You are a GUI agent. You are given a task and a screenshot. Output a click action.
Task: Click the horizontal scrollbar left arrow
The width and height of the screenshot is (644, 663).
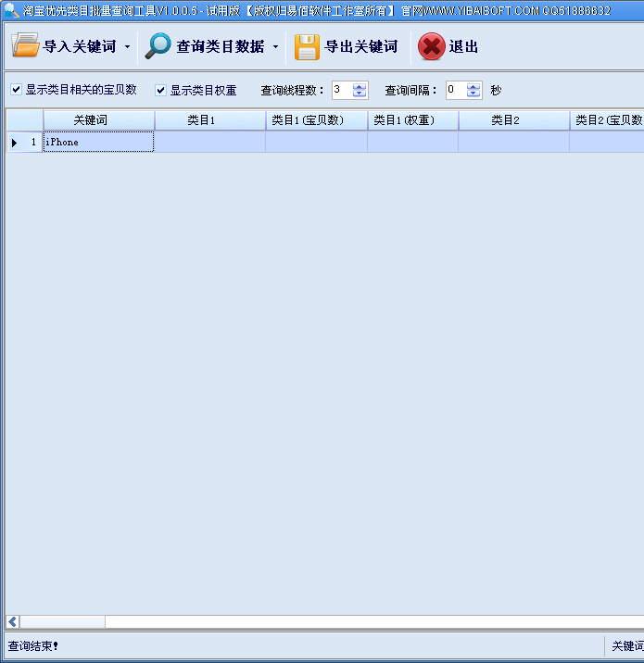click(x=13, y=621)
